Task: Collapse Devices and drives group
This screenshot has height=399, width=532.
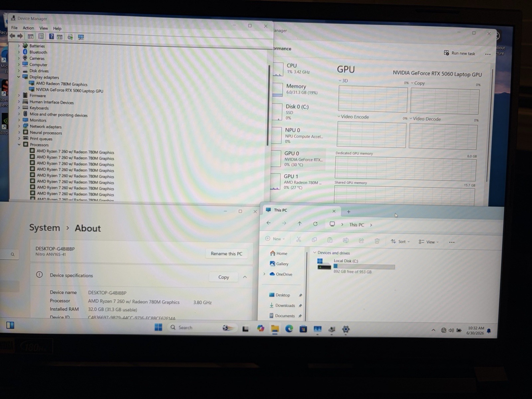Action: click(315, 252)
